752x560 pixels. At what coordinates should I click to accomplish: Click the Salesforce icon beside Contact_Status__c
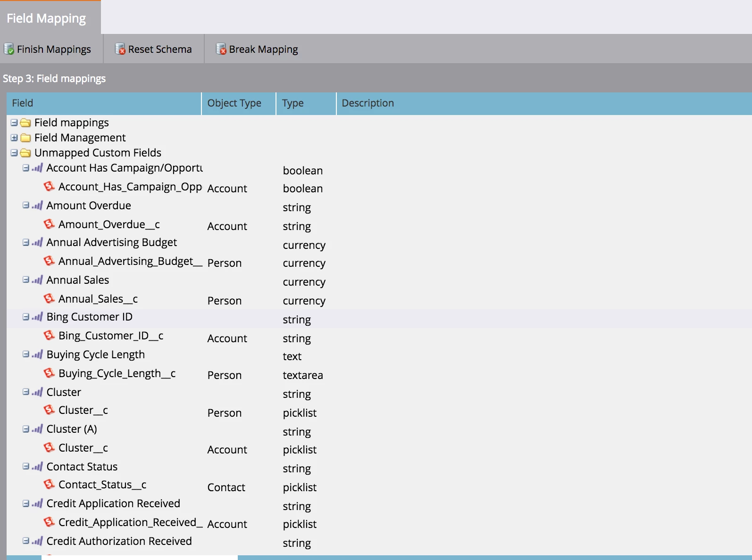pos(49,485)
